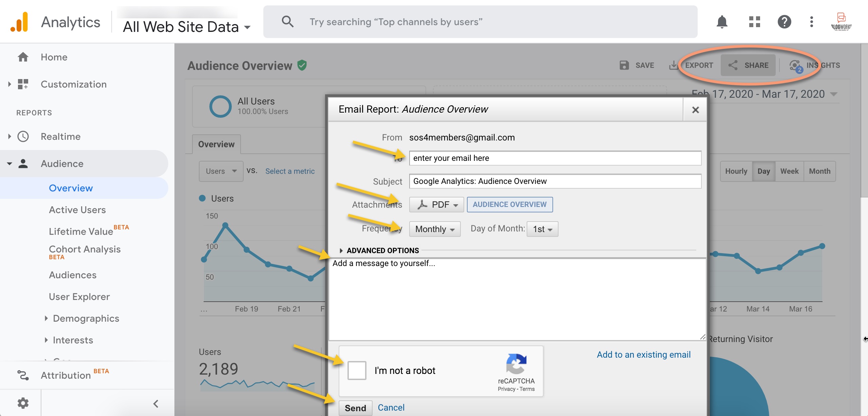Expand the Demographics menu item
868x416 pixels.
click(86, 318)
